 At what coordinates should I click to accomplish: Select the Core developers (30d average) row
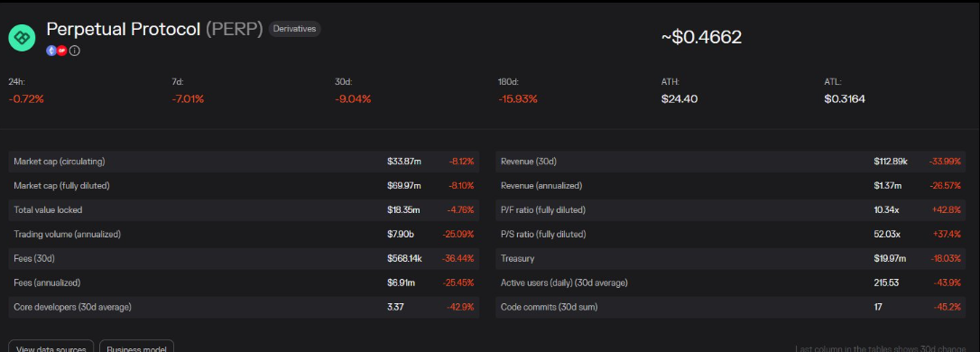click(x=244, y=307)
